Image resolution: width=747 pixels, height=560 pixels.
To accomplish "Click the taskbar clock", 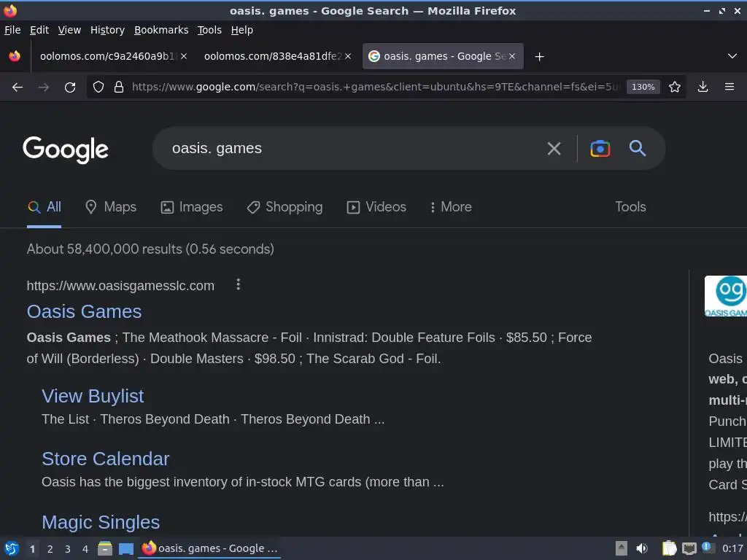I will pos(732,548).
